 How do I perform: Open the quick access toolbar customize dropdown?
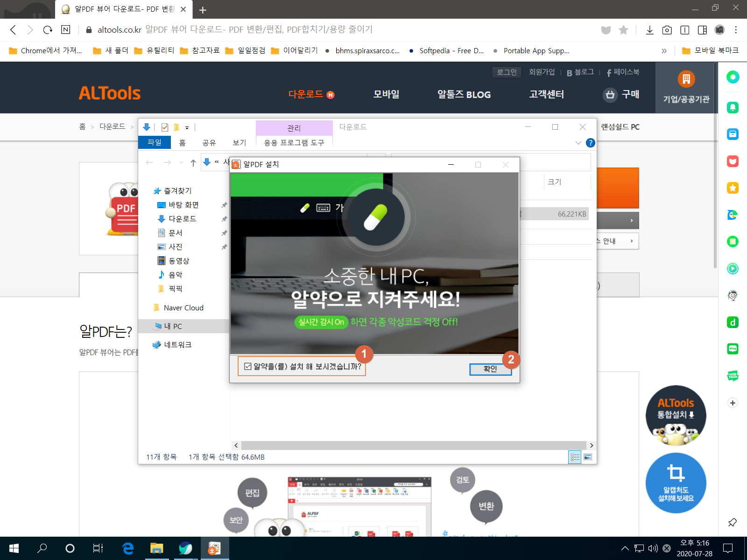(x=187, y=127)
